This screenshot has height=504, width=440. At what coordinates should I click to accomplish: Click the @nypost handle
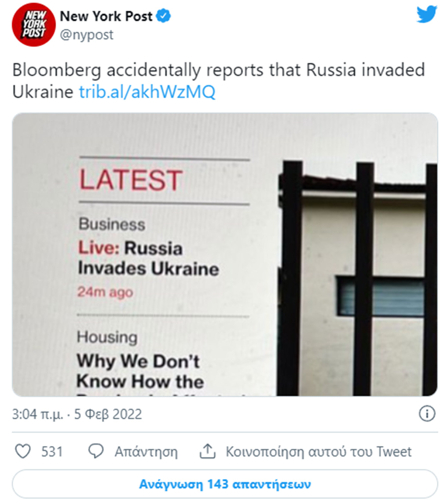tap(86, 35)
